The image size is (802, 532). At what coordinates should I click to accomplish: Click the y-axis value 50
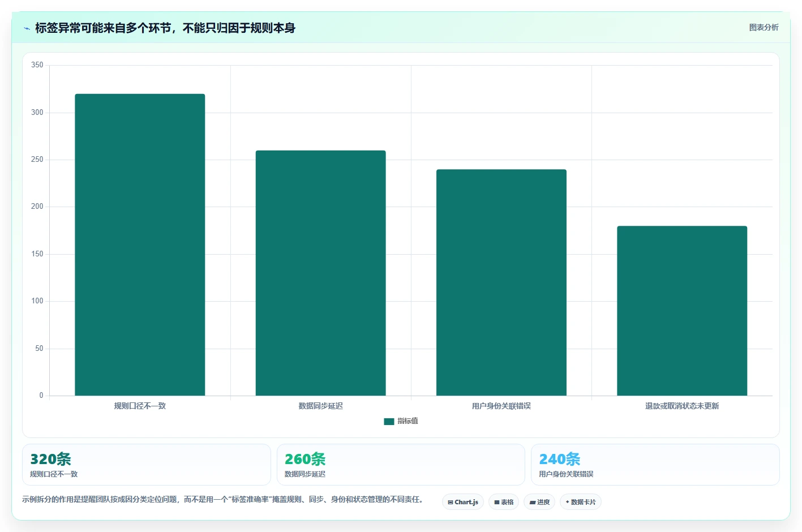[x=39, y=349]
